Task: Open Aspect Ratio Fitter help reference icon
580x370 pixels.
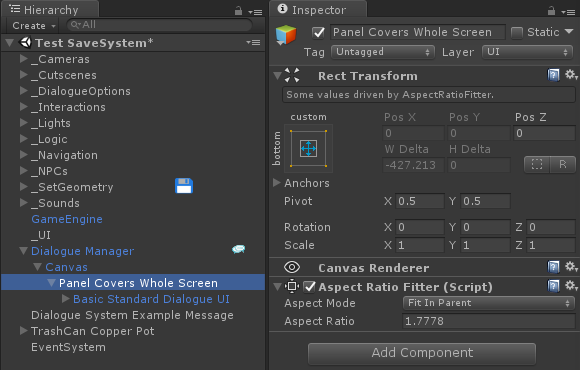Action: pos(553,286)
